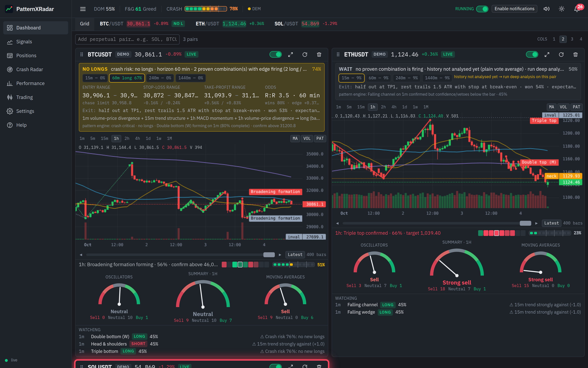Toggle the RUNNING switch off
The width and height of the screenshot is (588, 368).
tap(482, 9)
